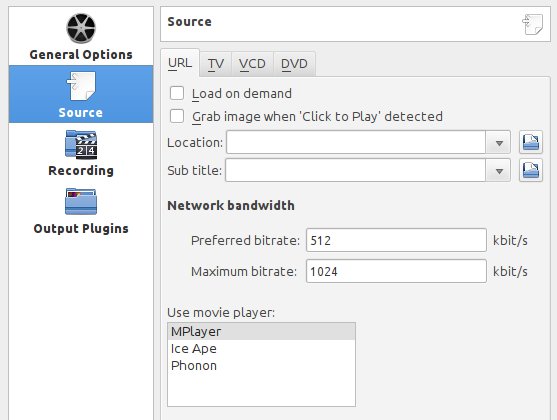Open the Recording clapperboard icon

[81, 144]
